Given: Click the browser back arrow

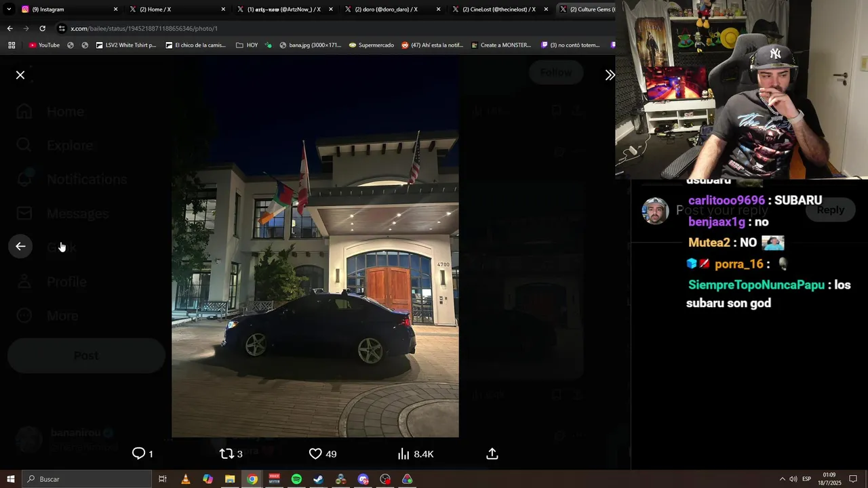Looking at the screenshot, I should click(9, 28).
